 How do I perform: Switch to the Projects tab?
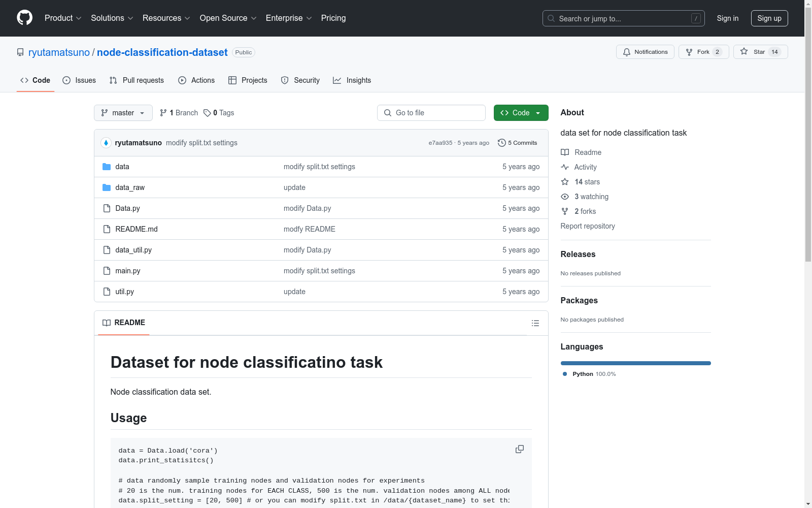(x=248, y=80)
